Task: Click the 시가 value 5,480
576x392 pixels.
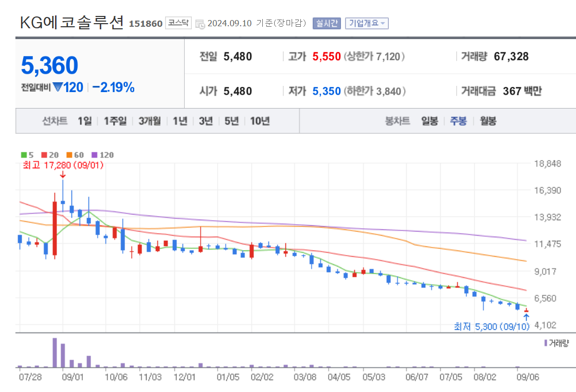Action: point(238,91)
